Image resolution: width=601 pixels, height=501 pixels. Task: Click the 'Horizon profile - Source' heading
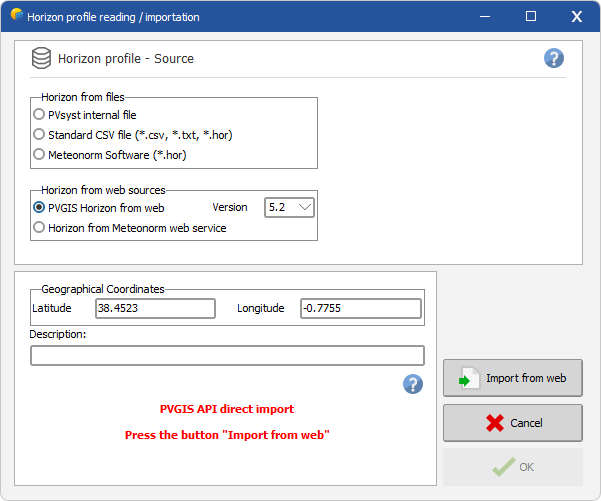click(x=126, y=59)
